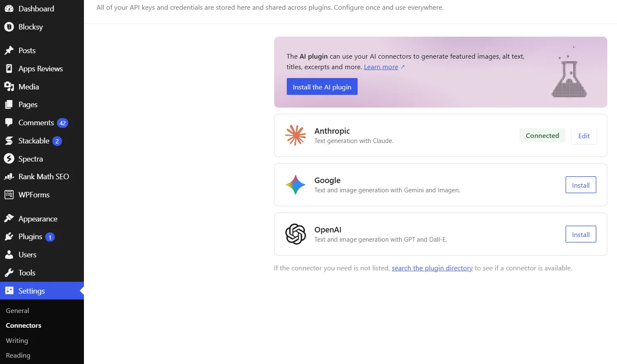Edit the Anthropic connector
617x364 pixels.
pyautogui.click(x=584, y=135)
